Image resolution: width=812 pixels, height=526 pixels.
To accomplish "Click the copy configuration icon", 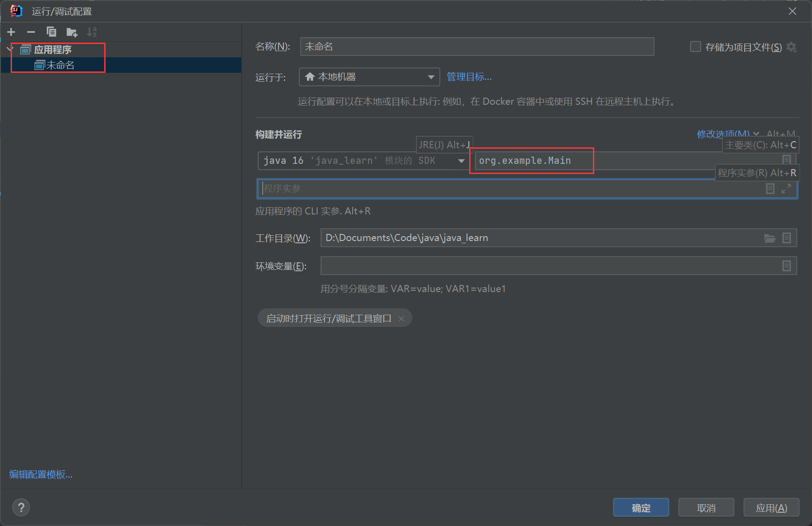I will pyautogui.click(x=51, y=32).
